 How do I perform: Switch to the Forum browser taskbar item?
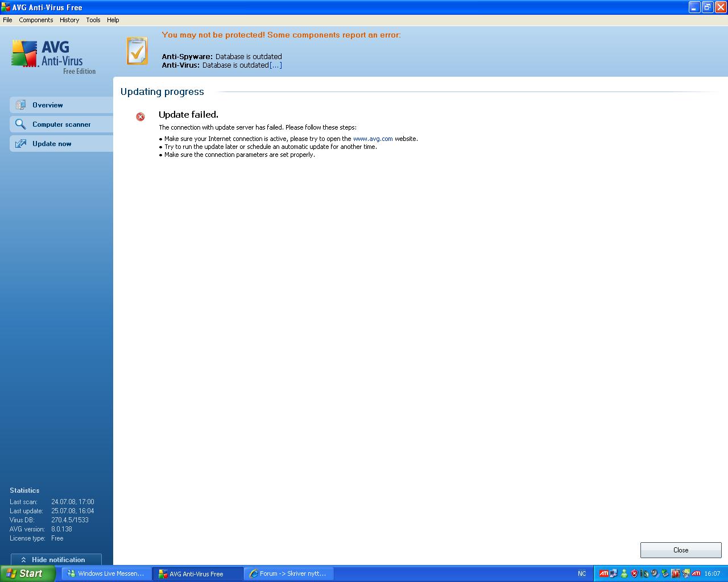[x=289, y=573]
